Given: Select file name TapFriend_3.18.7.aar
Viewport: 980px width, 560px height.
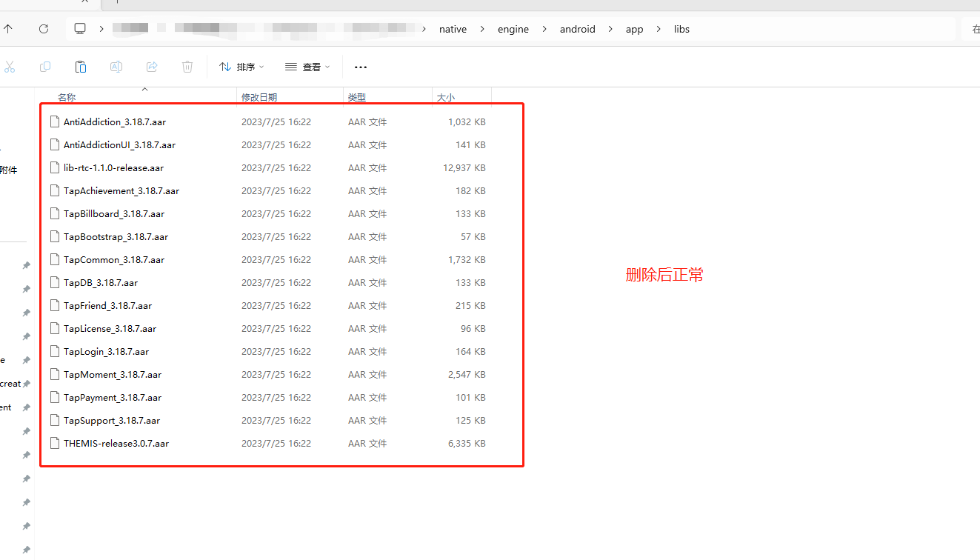Looking at the screenshot, I should [x=107, y=305].
